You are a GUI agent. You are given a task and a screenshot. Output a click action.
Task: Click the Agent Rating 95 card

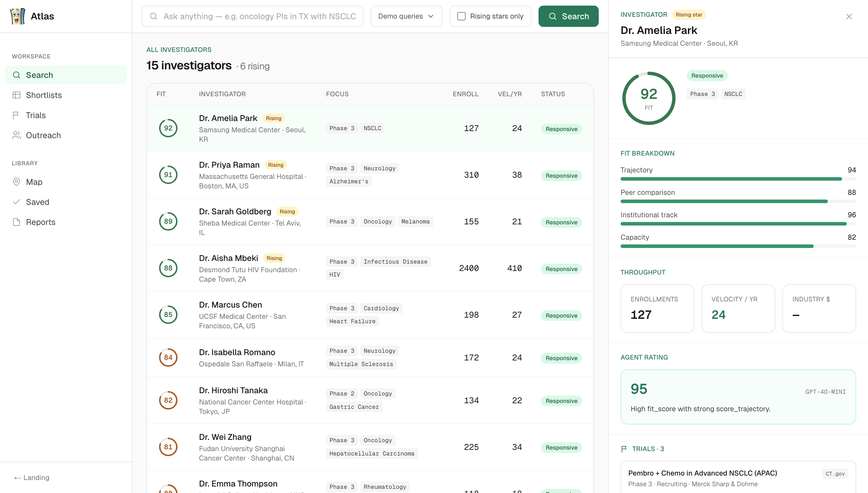738,397
